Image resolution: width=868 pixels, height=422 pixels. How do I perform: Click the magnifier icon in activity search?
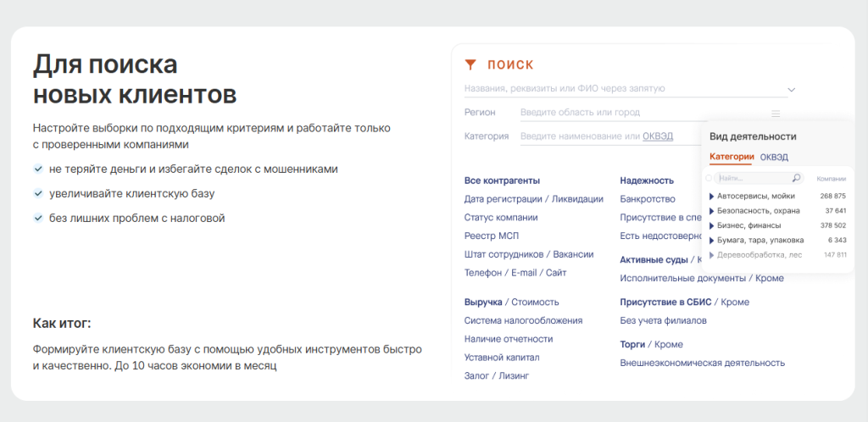tap(796, 179)
